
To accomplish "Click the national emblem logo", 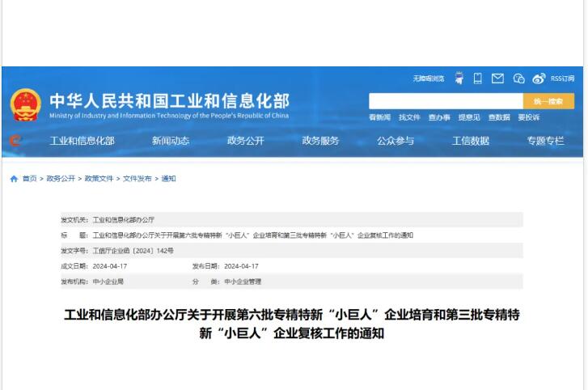I will (x=25, y=105).
